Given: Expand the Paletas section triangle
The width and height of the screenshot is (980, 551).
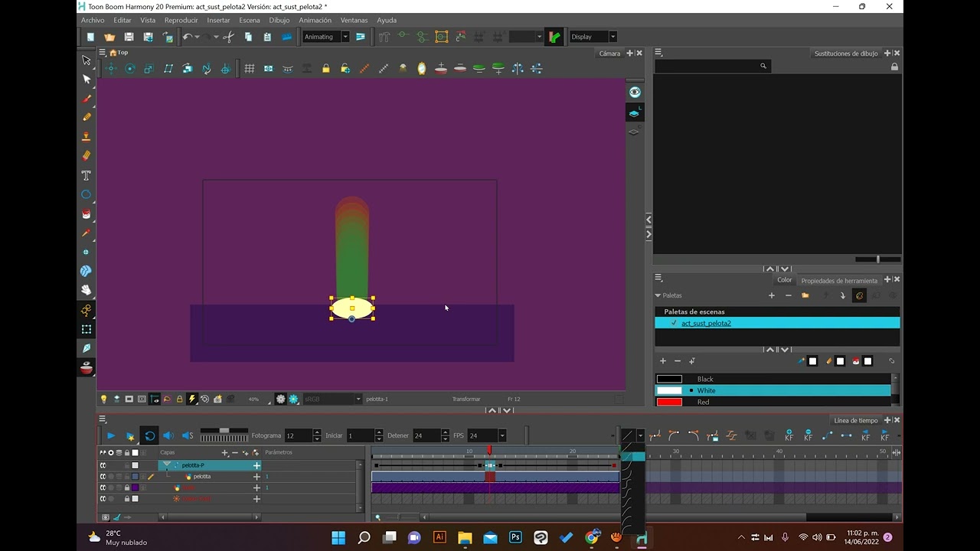Looking at the screenshot, I should pyautogui.click(x=658, y=295).
